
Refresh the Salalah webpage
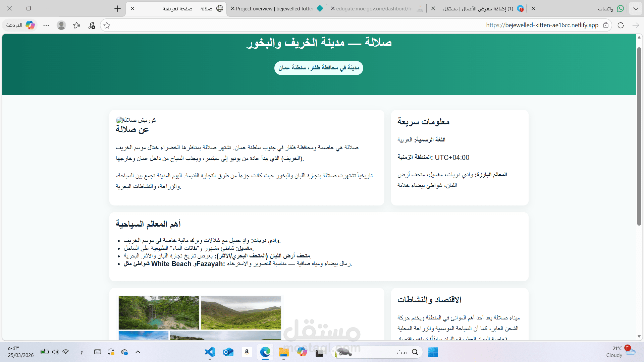(x=621, y=25)
